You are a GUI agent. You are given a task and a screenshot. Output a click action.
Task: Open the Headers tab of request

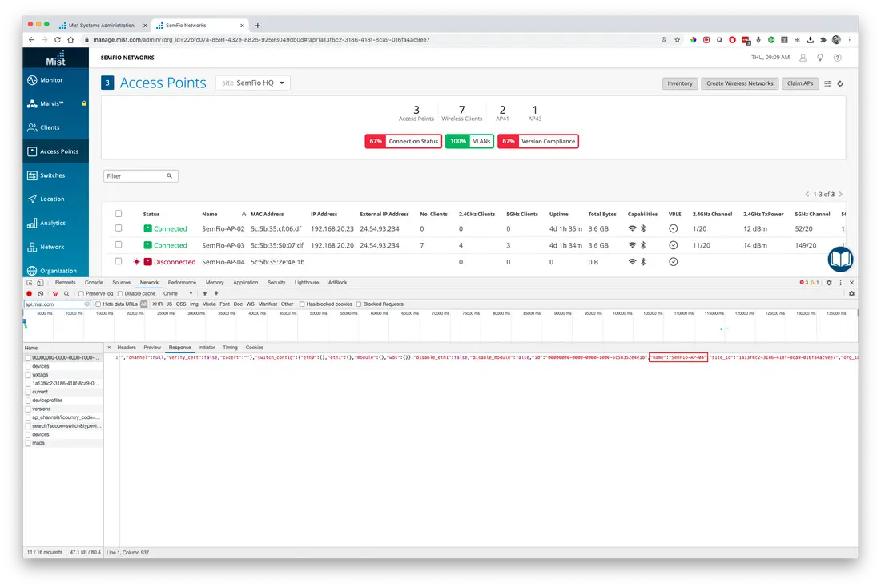tap(127, 348)
